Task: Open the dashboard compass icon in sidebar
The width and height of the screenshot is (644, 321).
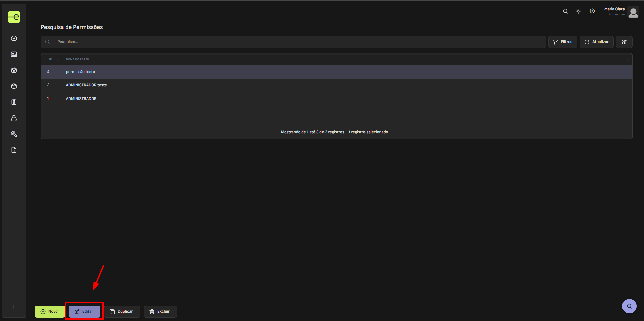Action: coord(14,38)
